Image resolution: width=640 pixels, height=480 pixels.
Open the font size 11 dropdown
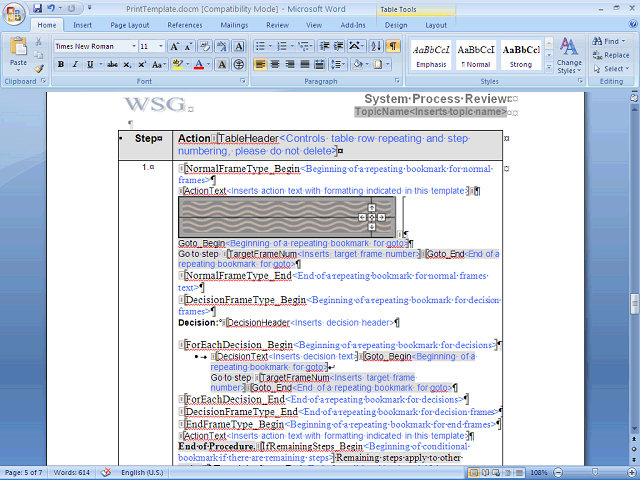(161, 46)
